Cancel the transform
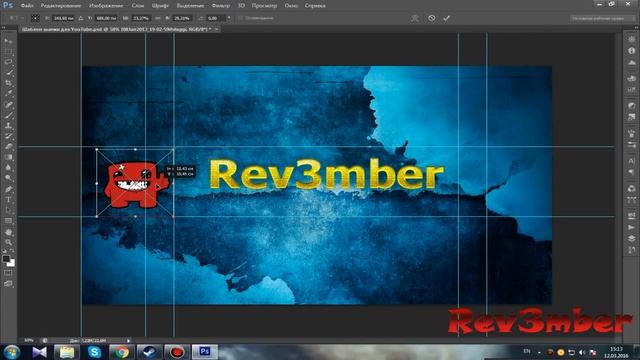Viewport: 640px width, 360px height. pos(431,18)
